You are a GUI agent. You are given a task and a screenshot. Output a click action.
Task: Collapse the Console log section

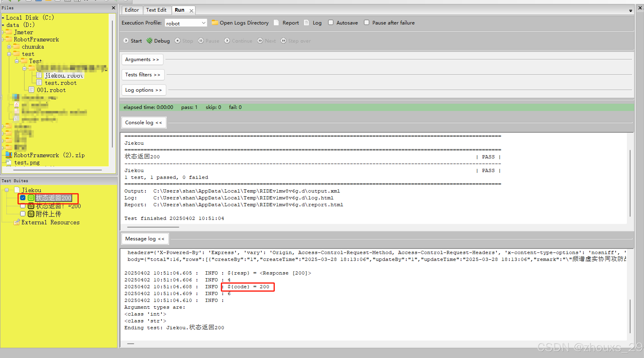[144, 123]
